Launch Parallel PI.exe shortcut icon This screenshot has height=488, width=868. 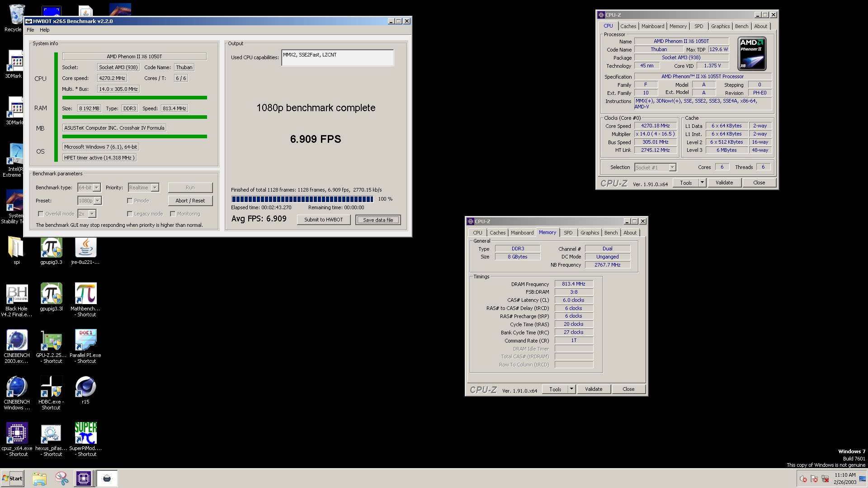[x=85, y=346]
